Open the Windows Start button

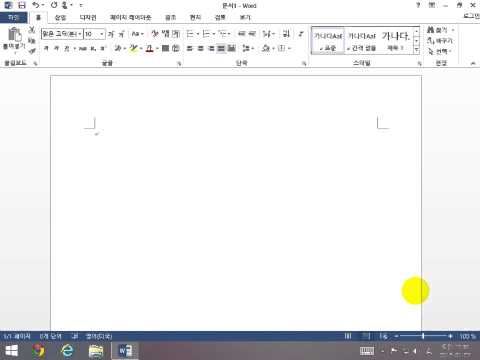pyautogui.click(x=11, y=351)
